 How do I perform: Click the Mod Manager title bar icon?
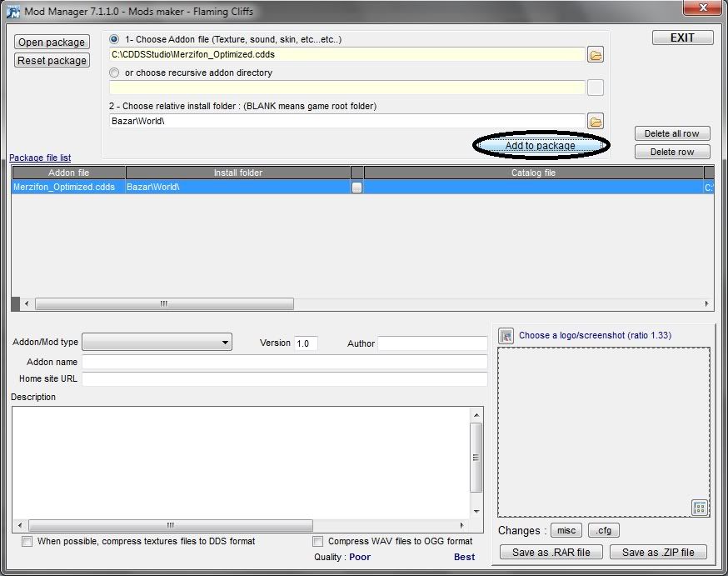pyautogui.click(x=12, y=11)
